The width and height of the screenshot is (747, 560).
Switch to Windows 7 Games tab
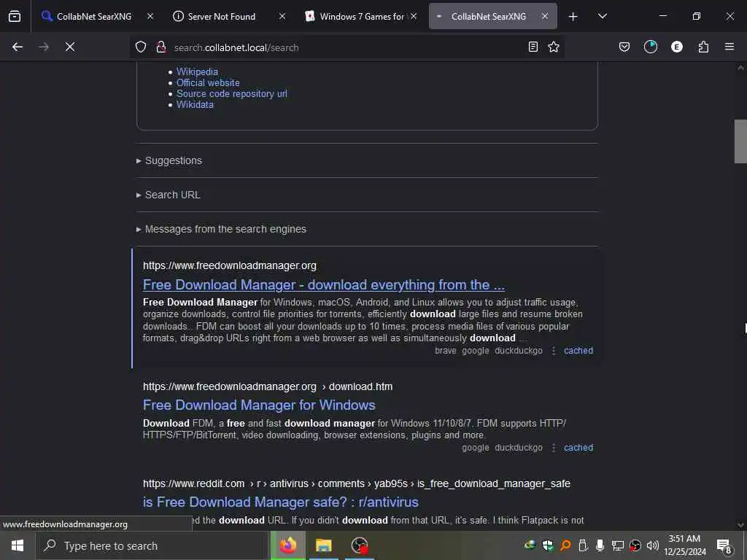[x=361, y=17]
